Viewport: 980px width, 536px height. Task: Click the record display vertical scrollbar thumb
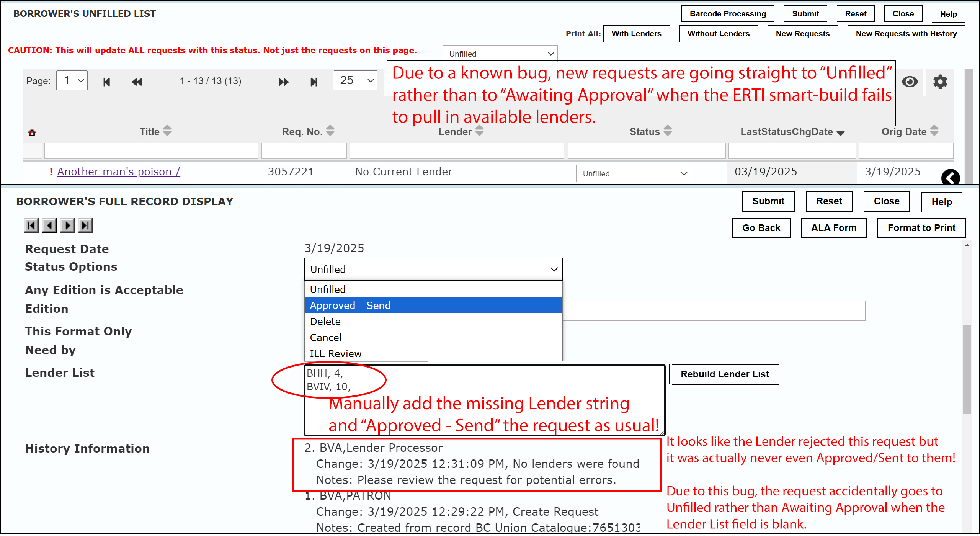[967, 369]
